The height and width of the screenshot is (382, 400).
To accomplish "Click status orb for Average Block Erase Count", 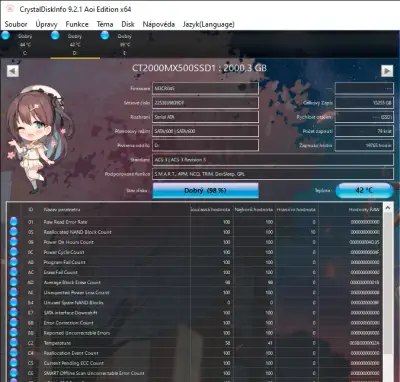I will [x=14, y=282].
